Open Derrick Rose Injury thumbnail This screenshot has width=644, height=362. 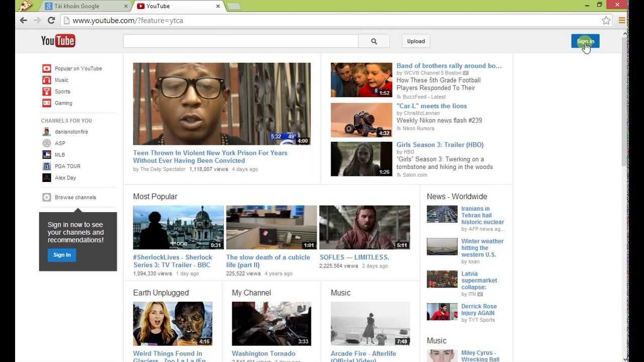click(442, 312)
